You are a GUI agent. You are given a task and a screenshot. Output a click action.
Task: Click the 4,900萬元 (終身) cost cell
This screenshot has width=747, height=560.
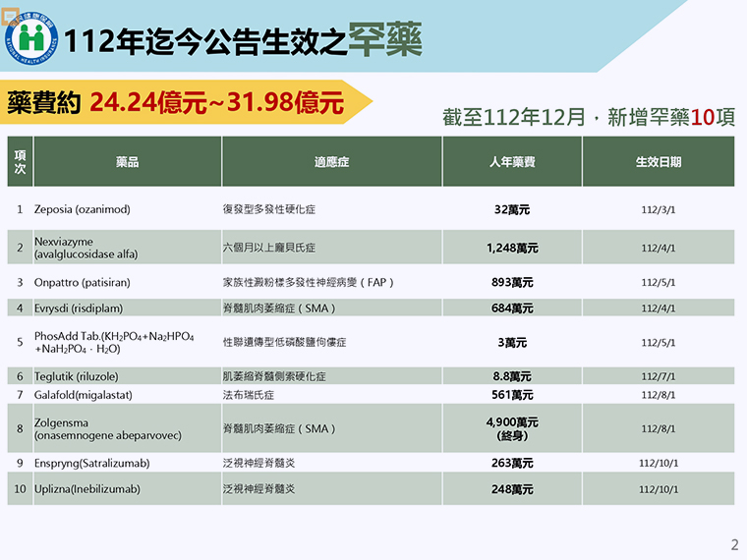coord(512,428)
